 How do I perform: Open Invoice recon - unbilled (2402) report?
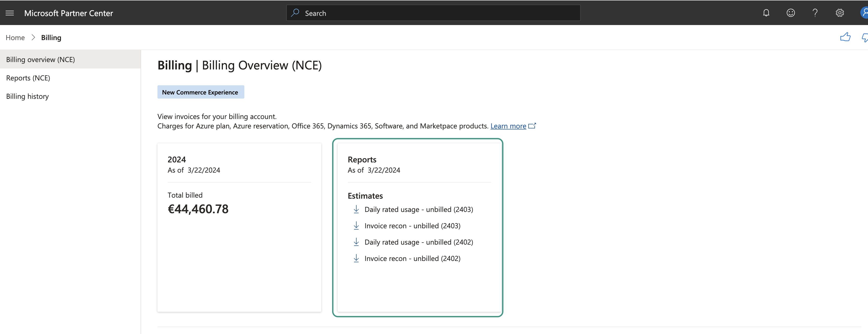[x=413, y=258]
